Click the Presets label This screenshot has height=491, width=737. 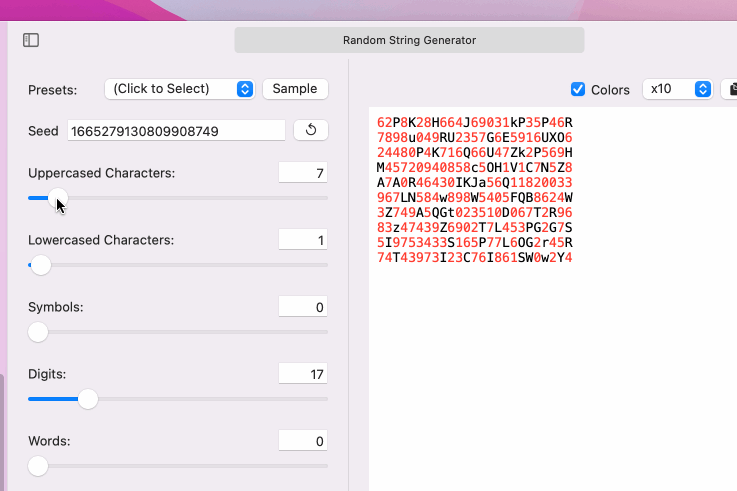(x=53, y=90)
